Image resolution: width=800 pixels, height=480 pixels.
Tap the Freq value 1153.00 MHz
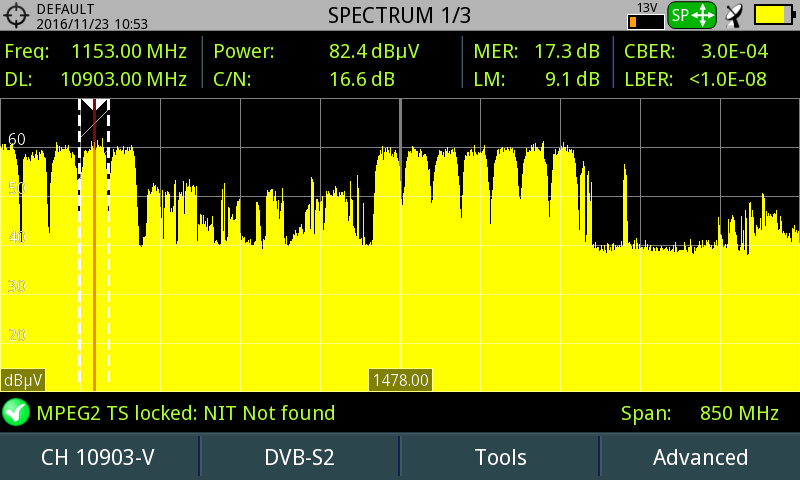(x=129, y=51)
